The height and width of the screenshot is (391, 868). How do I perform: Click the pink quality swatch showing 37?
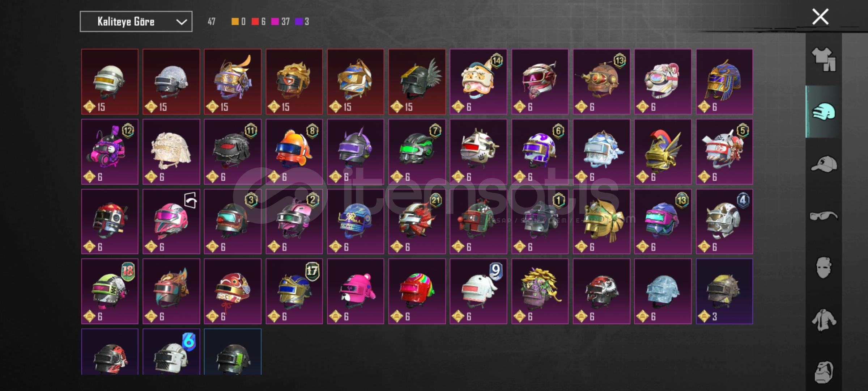(275, 22)
